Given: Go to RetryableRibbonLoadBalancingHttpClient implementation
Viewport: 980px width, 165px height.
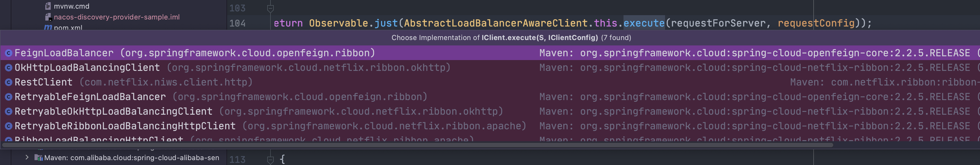Looking at the screenshot, I should pos(490,126).
